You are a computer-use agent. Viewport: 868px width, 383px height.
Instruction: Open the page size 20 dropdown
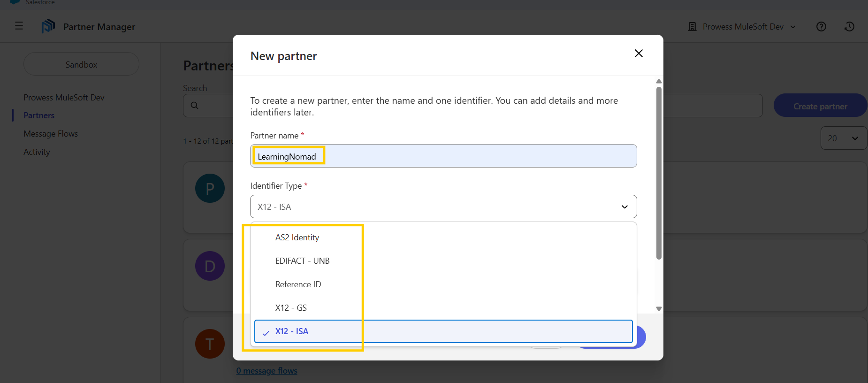point(843,138)
